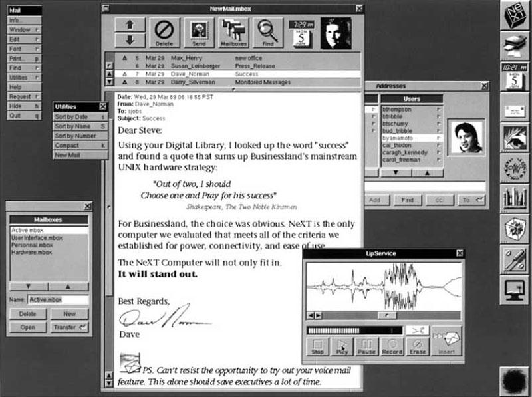Select user carol_freeman in Addresses list
The height and width of the screenshot is (397, 532).
(x=412, y=160)
